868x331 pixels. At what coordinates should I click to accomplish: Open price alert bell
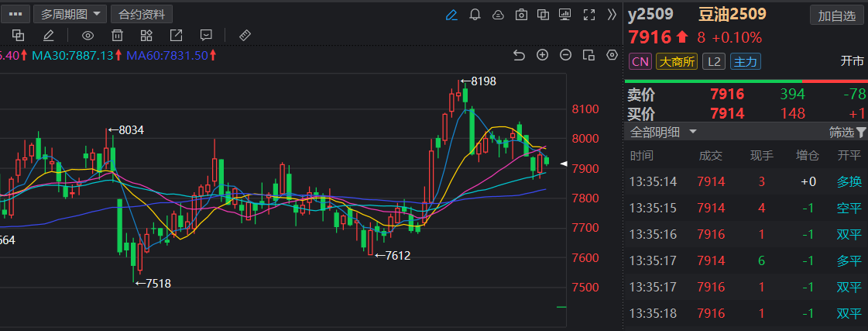(x=475, y=15)
